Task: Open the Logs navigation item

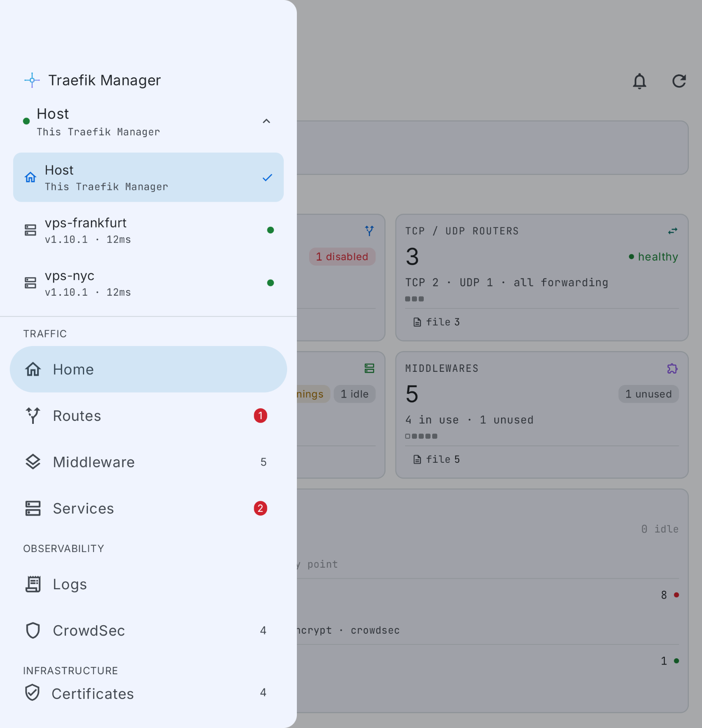Action: (148, 584)
